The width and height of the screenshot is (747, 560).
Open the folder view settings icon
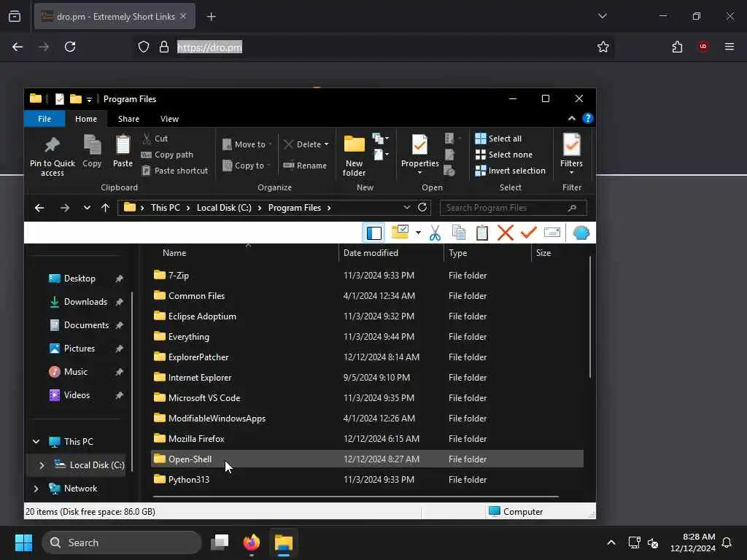[400, 233]
